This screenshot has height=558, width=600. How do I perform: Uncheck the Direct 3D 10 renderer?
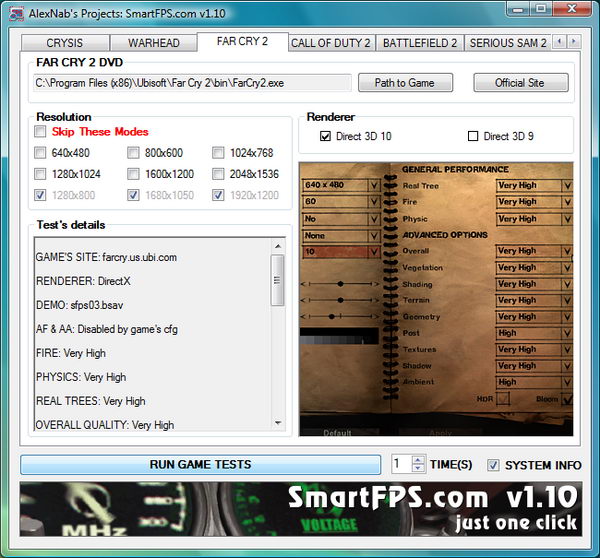tap(325, 136)
